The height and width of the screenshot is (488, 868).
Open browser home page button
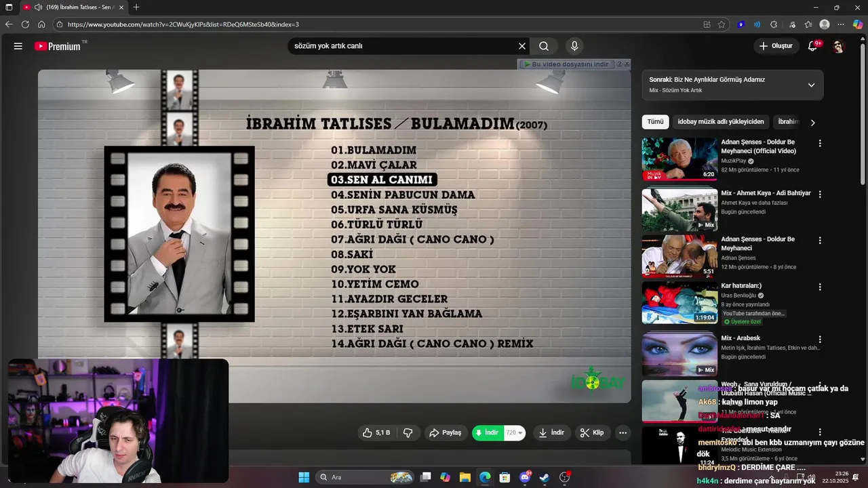pos(41,24)
